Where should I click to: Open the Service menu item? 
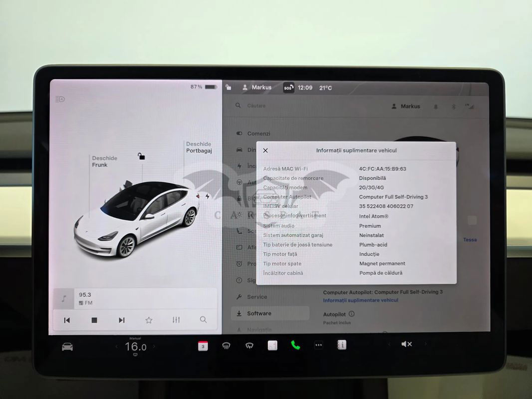pyautogui.click(x=257, y=297)
